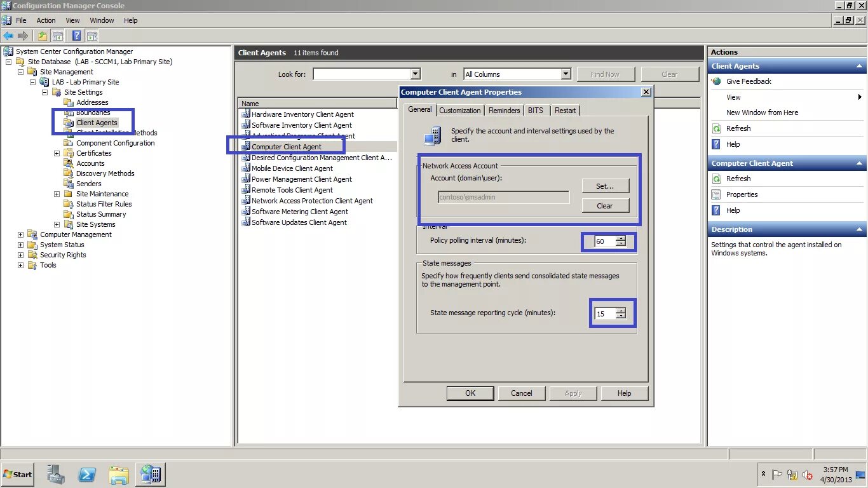
Task: Switch to the Reminders tab
Action: point(505,111)
